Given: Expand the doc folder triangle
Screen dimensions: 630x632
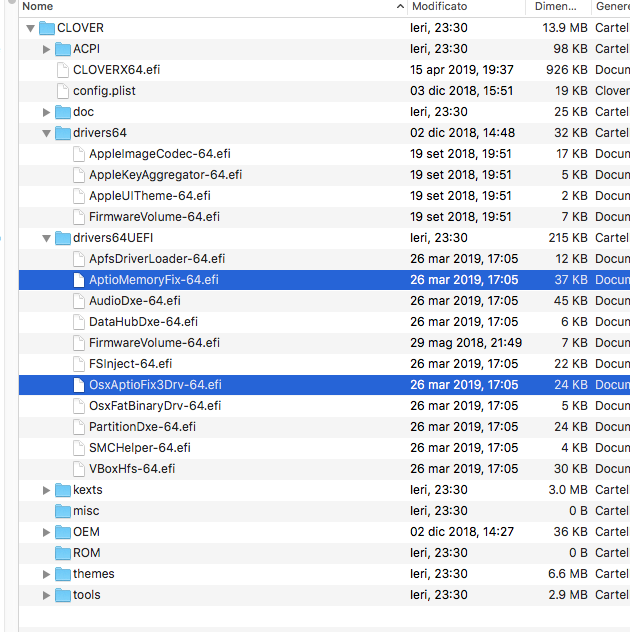Looking at the screenshot, I should coord(46,112).
